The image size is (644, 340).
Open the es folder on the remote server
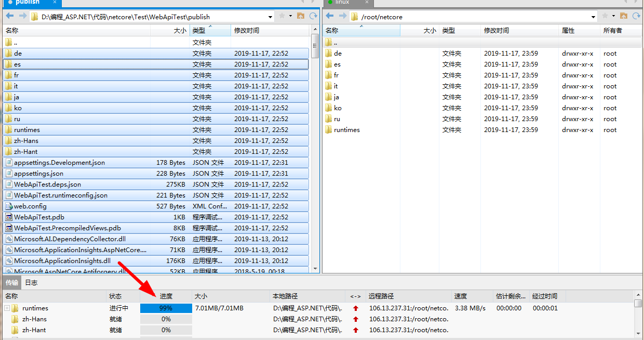(x=337, y=64)
